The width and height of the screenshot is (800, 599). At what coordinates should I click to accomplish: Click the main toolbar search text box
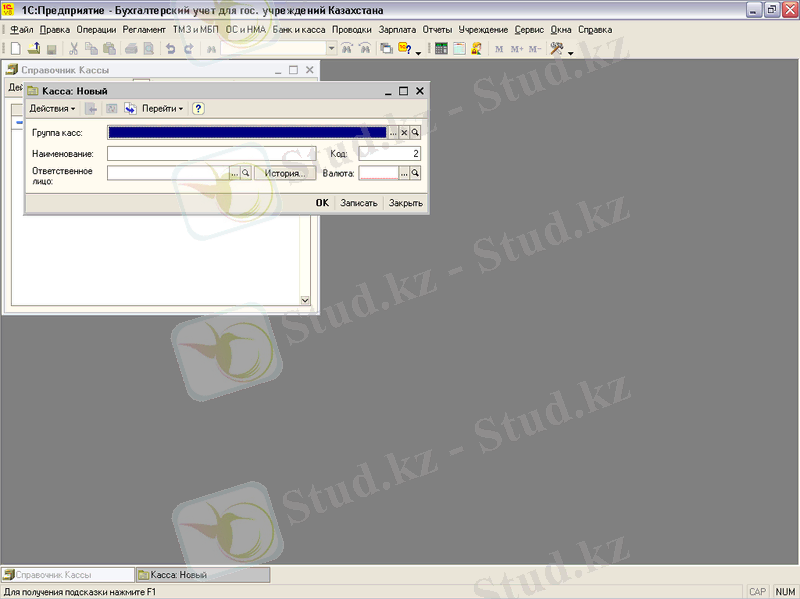pos(273,48)
